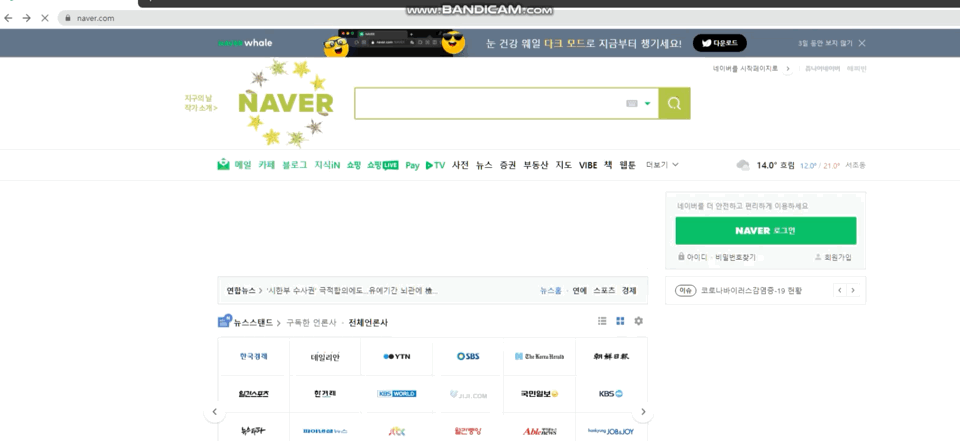This screenshot has width=960, height=441.
Task: Switch newsstand to list view
Action: (x=602, y=321)
